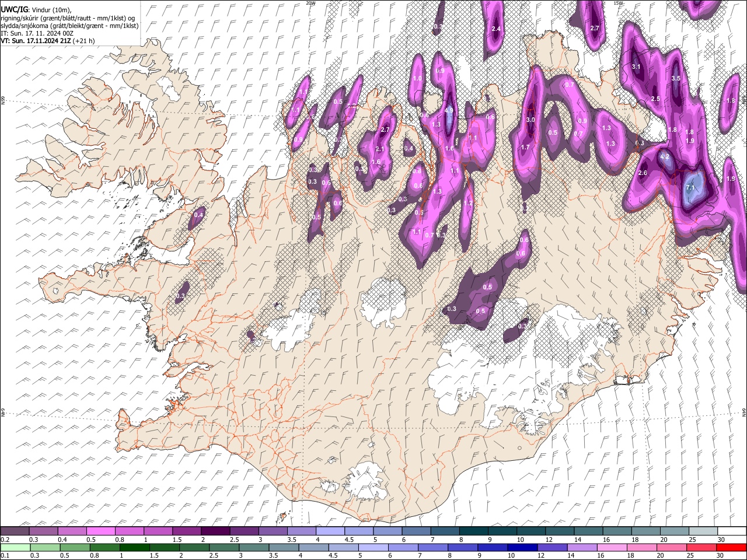Click the "3.1" value label on the map
Viewport: 747px width, 560px height.
tap(636, 66)
